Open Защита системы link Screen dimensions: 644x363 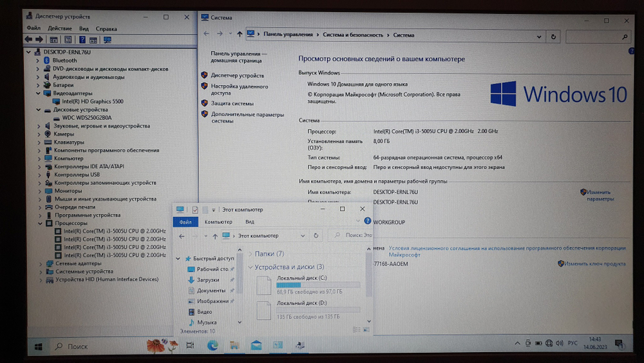232,104
